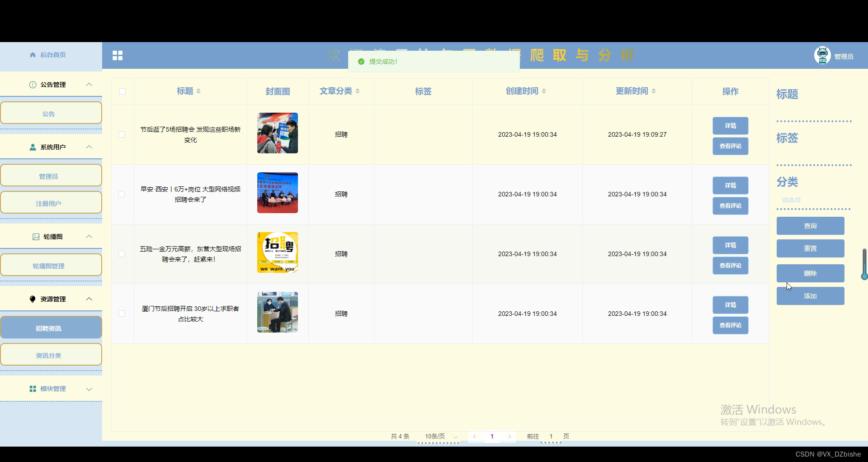Click the green success check icon
Screen dimensions: 868x462
click(x=361, y=62)
